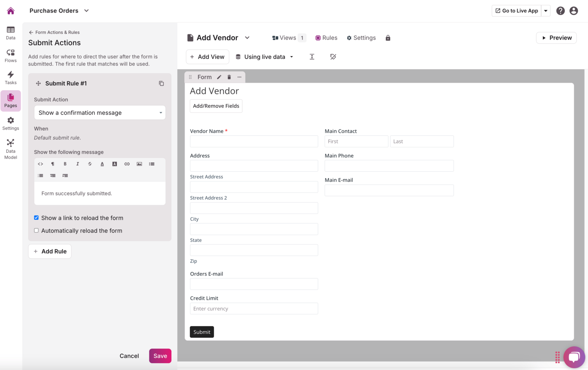Switch to the Rules tab
This screenshot has width=588, height=370.
327,38
